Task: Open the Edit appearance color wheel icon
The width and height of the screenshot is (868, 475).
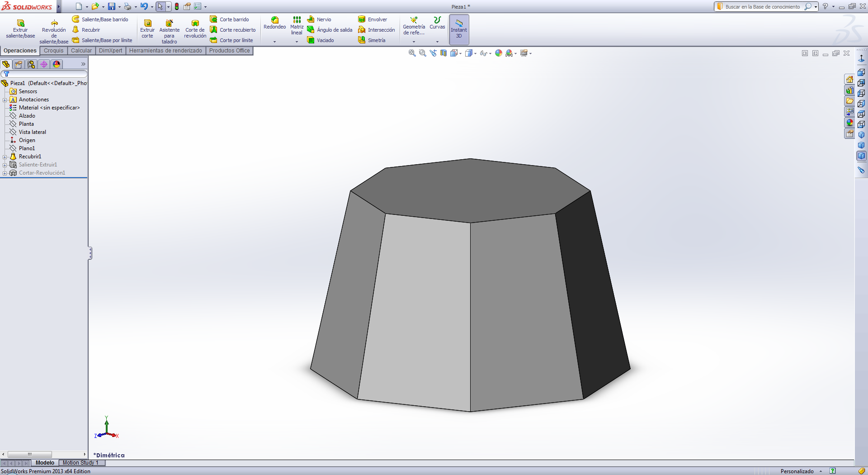Action: coord(499,53)
